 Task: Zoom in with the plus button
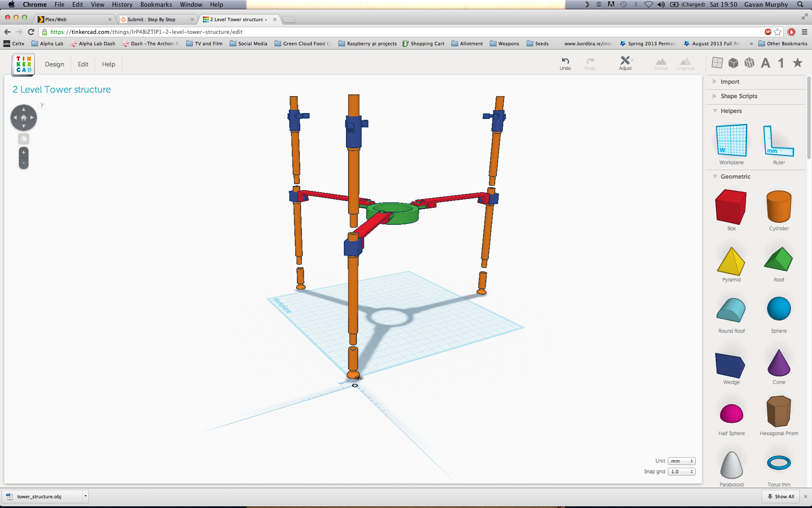tap(24, 152)
